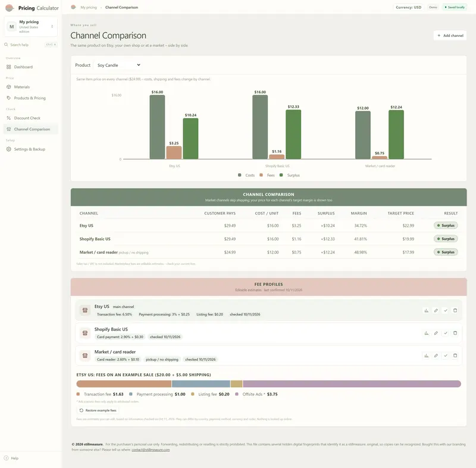
Task: Click the contact@stillmeasure.com email link
Action: [151, 450]
